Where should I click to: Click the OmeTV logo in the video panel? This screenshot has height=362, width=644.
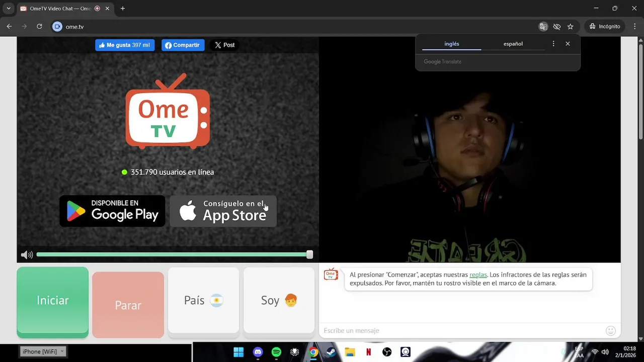coord(168,111)
